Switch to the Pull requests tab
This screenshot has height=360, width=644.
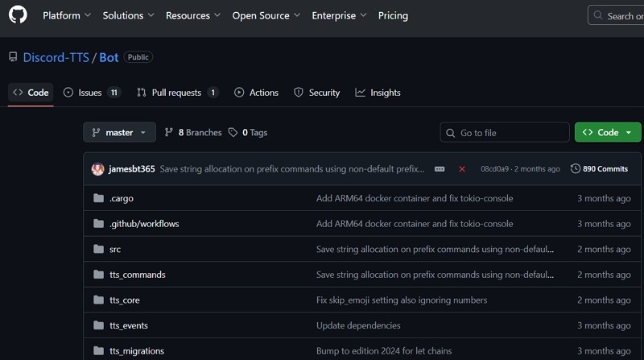pyautogui.click(x=177, y=93)
